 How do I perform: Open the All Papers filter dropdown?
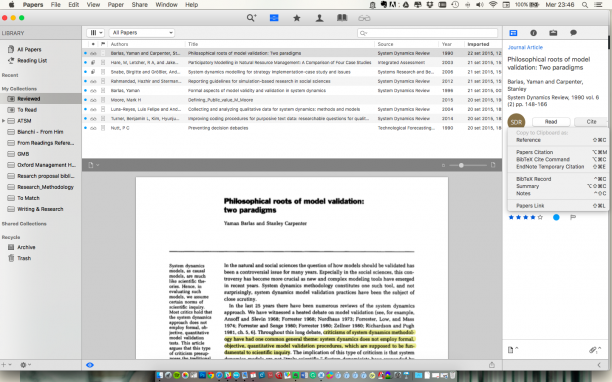pyautogui.click(x=141, y=33)
